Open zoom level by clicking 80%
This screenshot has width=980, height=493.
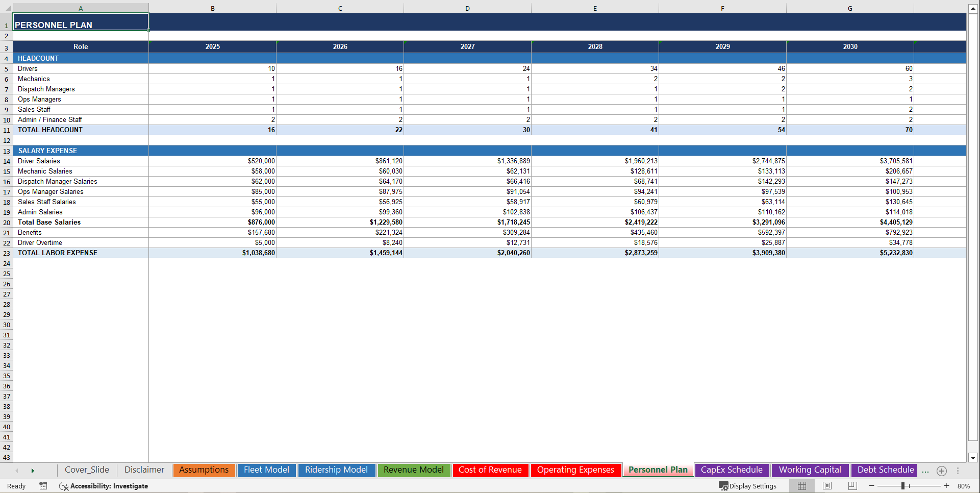[964, 486]
